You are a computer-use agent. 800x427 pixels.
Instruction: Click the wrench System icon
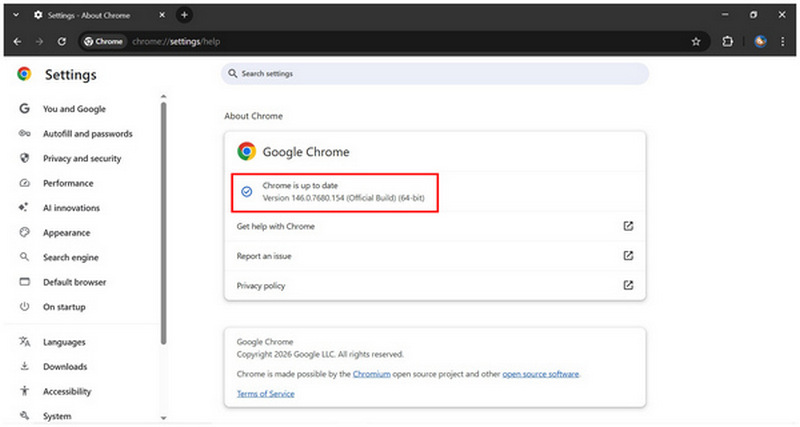click(24, 415)
